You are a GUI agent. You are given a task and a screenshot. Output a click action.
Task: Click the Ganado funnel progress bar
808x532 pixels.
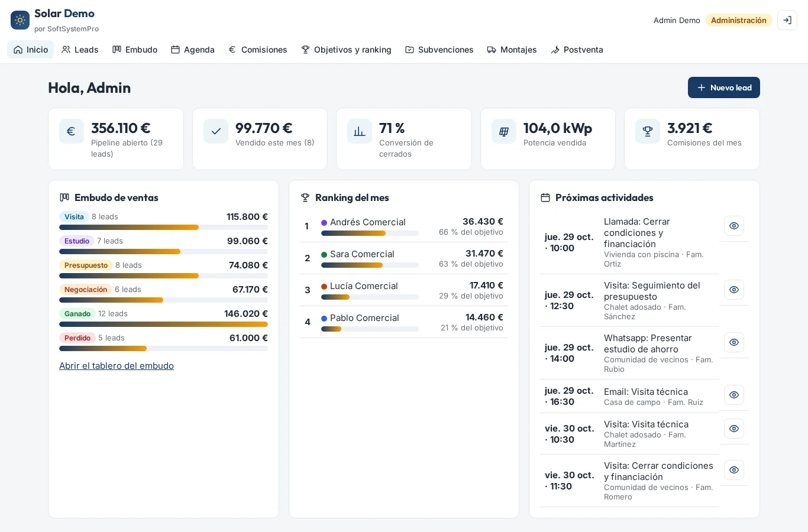(163, 324)
